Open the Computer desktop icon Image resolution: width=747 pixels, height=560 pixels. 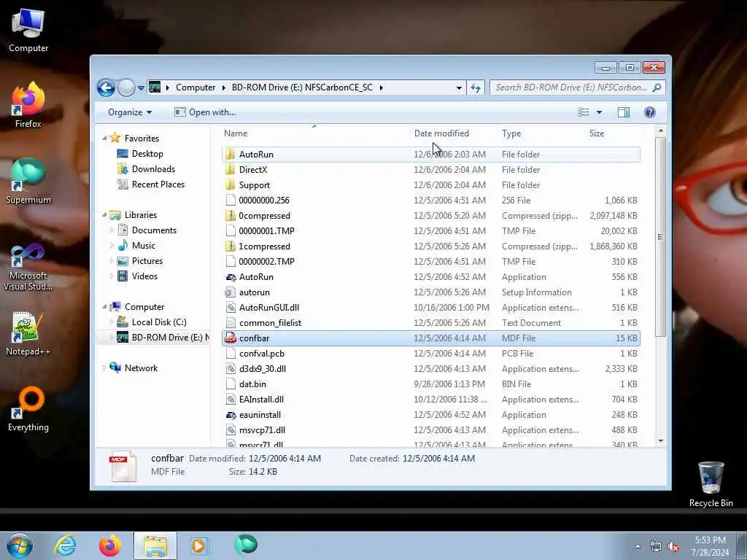(28, 29)
